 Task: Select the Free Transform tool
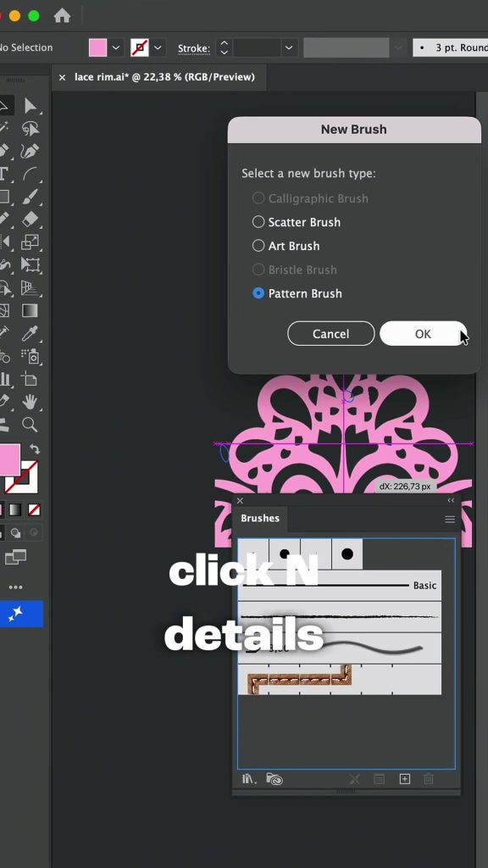(30, 264)
